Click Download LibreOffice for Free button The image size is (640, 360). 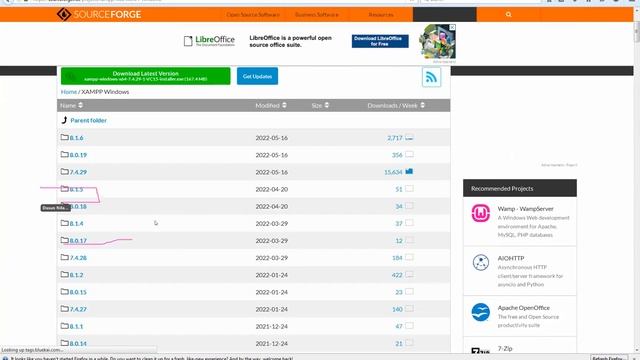[380, 41]
